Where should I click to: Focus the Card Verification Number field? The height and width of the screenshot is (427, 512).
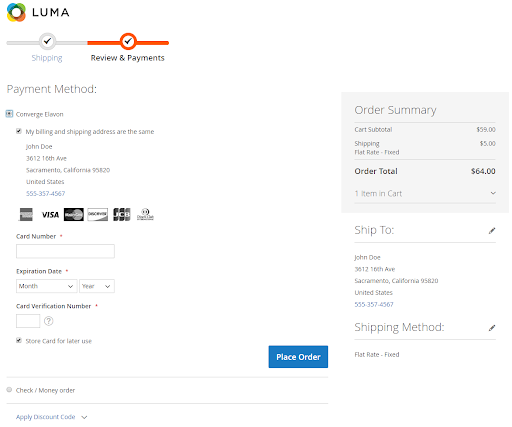pos(28,321)
